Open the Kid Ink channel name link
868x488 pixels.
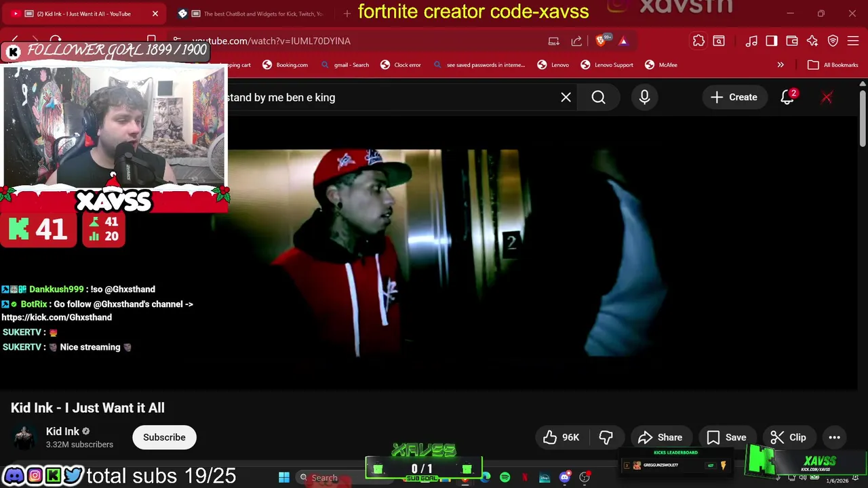pyautogui.click(x=62, y=431)
